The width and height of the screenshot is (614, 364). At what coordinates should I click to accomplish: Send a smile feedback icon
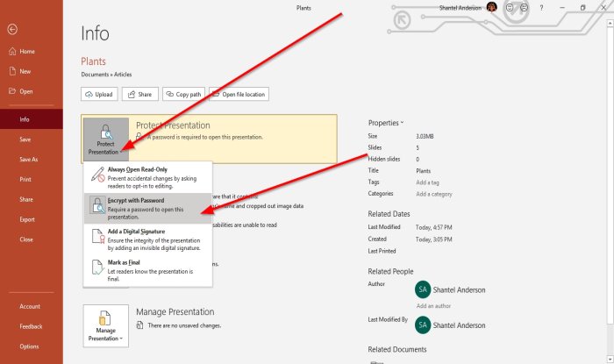[510, 7]
